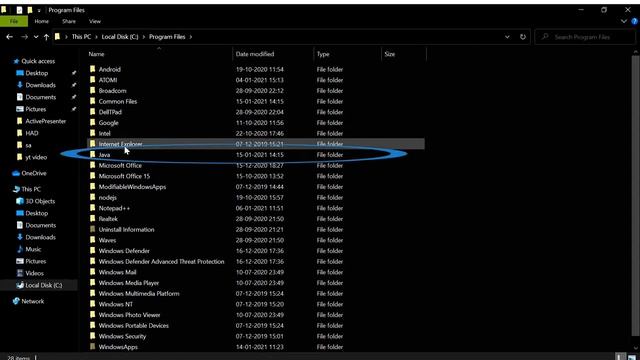The image size is (640, 360).
Task: Sort by Date modified column header
Action: pos(255,54)
